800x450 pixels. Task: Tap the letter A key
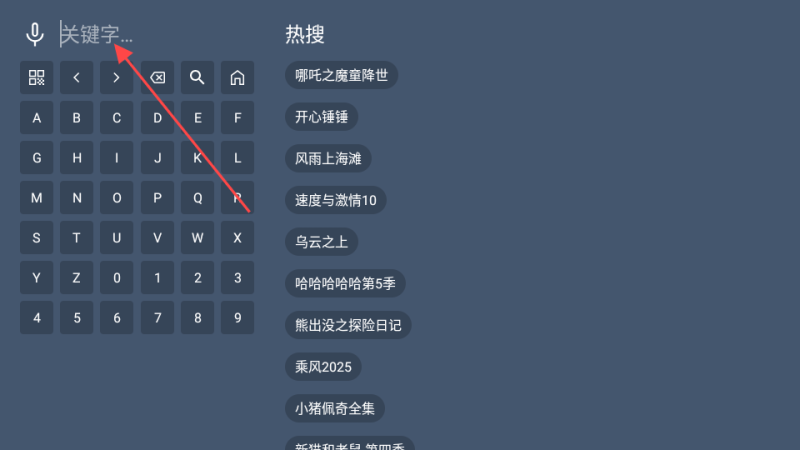click(x=37, y=118)
